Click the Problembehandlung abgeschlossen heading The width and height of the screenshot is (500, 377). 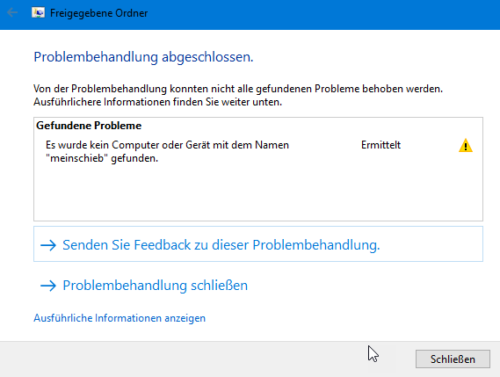[143, 57]
